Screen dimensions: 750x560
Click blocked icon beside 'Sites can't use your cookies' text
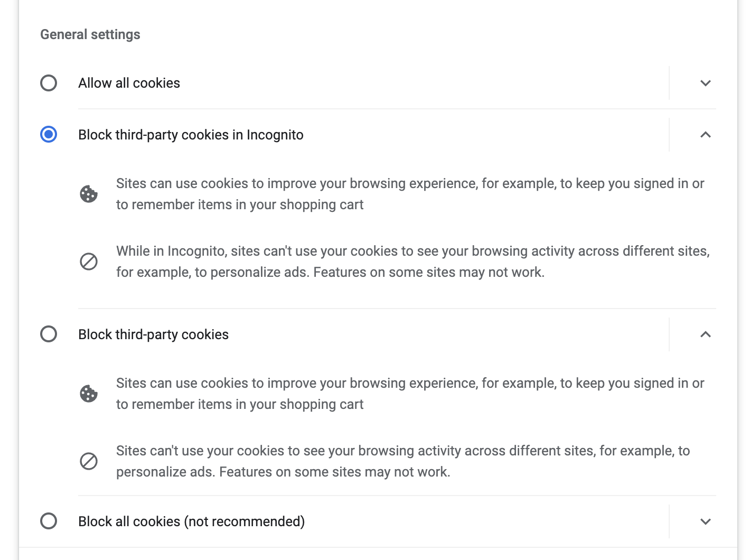click(89, 461)
